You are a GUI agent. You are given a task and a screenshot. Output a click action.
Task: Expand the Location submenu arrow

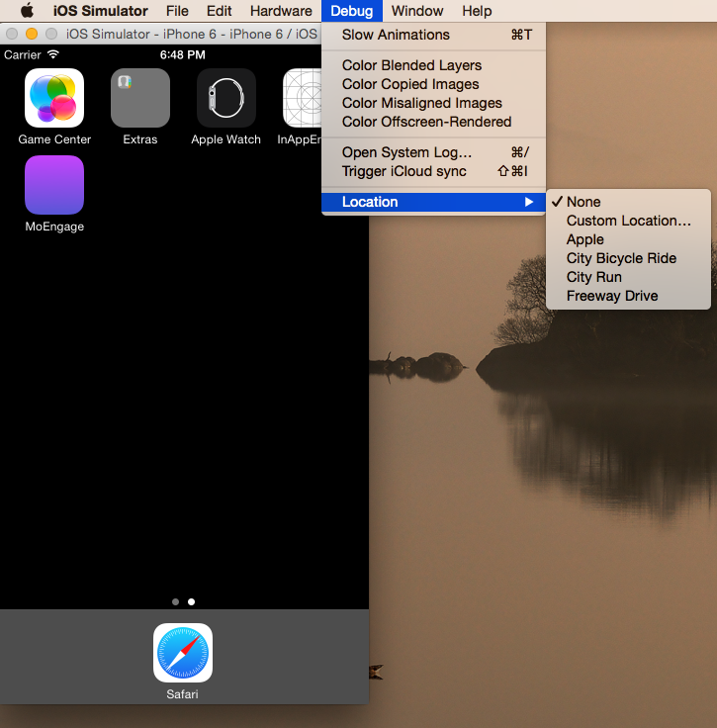[x=528, y=202]
